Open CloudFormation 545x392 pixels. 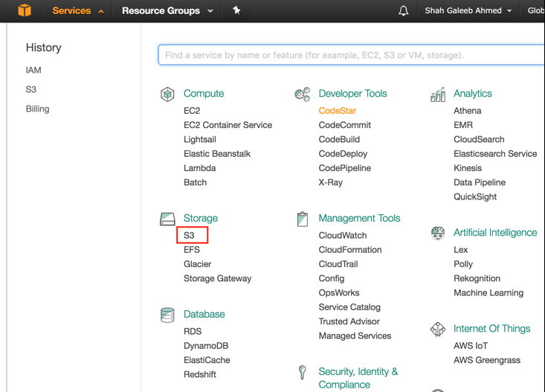pos(350,250)
